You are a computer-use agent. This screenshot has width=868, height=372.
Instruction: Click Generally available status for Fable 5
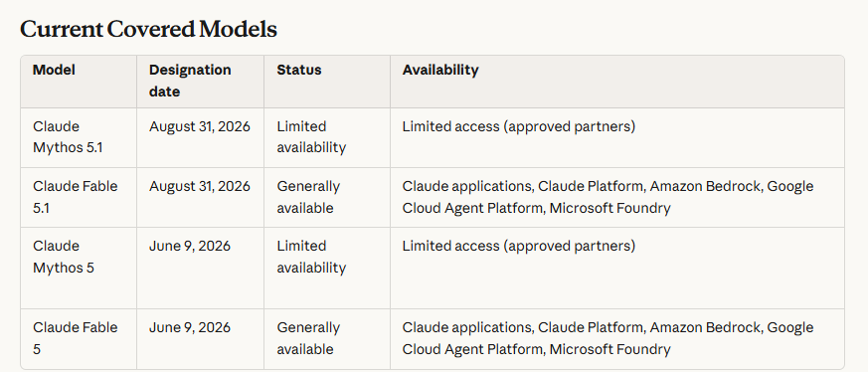tap(308, 338)
